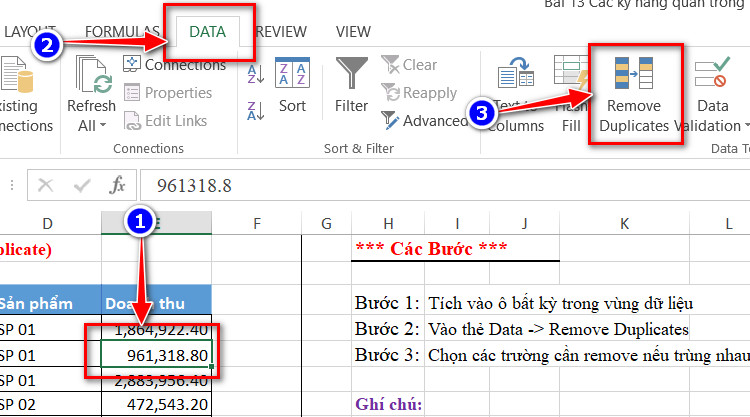Screen dimensions: 750x417
Task: Click the Data Validation icon
Action: 712,72
